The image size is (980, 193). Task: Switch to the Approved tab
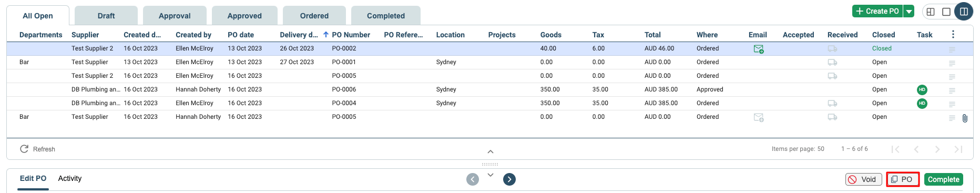point(244,16)
